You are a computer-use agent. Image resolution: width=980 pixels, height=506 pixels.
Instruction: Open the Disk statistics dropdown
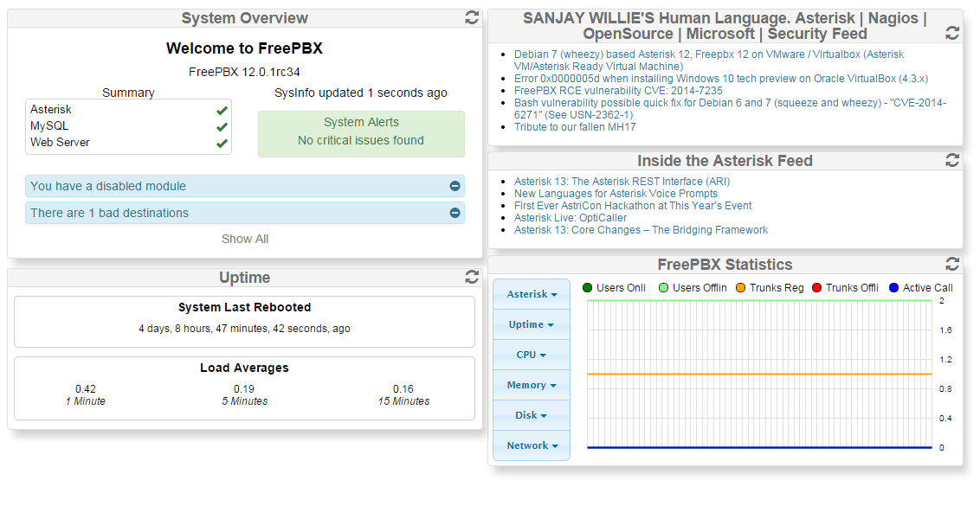pos(532,415)
